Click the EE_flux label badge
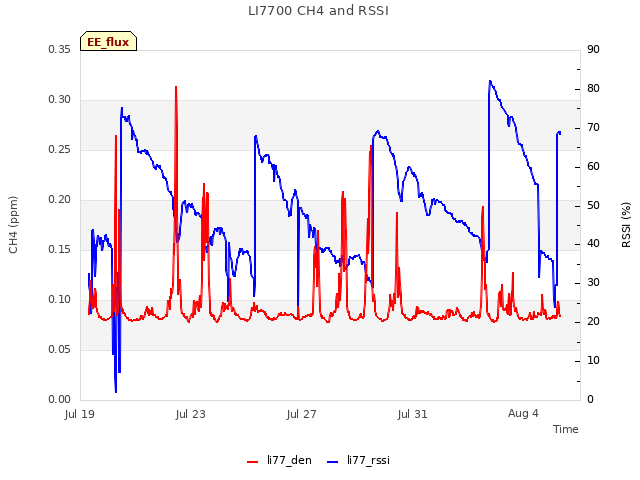Screen dimensions: 640x480 tap(108, 41)
